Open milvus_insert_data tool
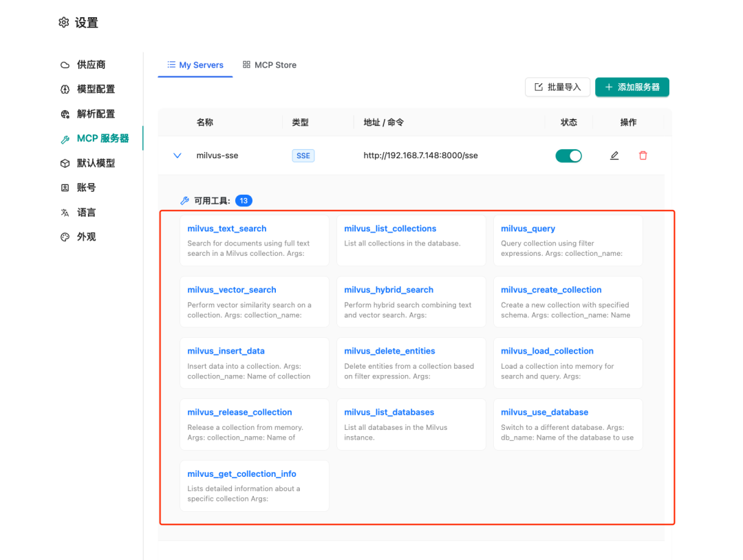Viewport: 743px width, 560px height. 255,363
